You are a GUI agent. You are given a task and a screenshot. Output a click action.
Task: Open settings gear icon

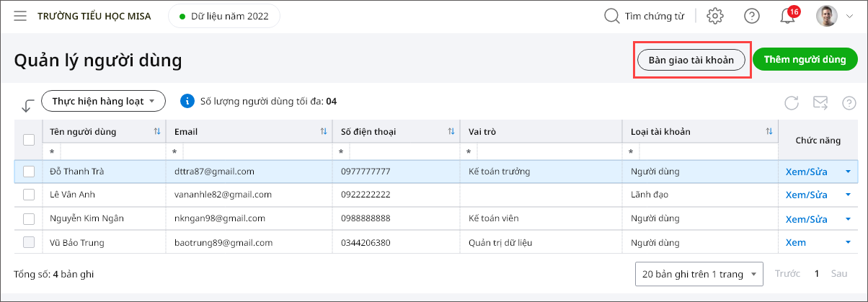coord(714,16)
